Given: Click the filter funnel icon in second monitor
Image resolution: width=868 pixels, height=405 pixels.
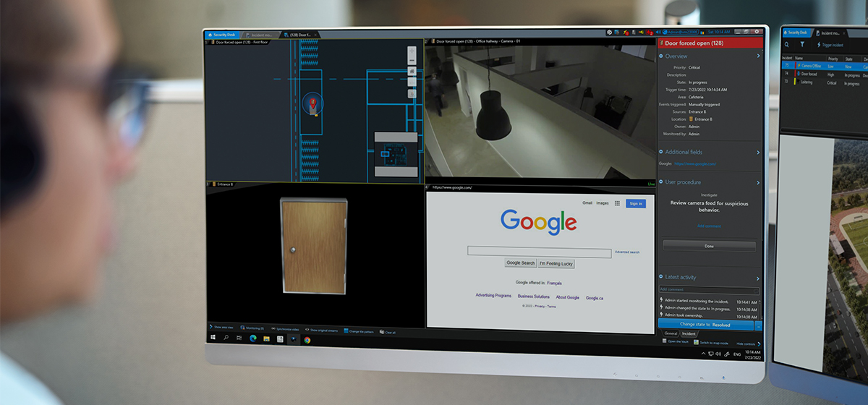Looking at the screenshot, I should [x=802, y=44].
